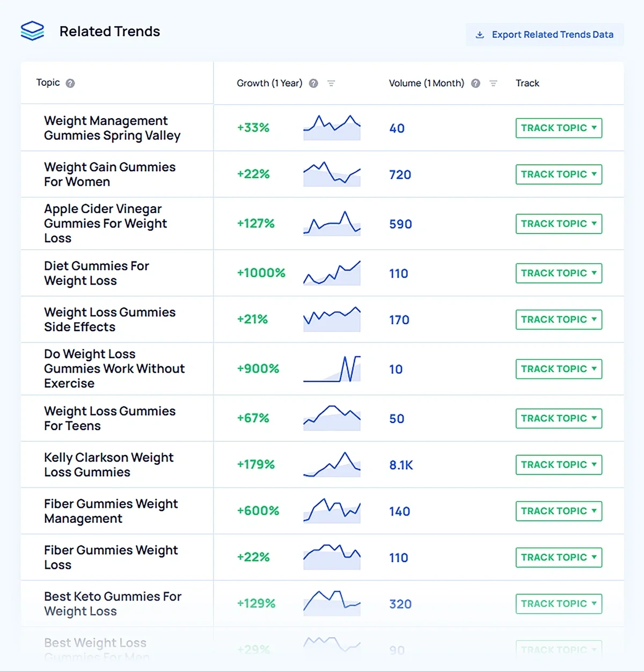The width and height of the screenshot is (644, 671).
Task: Click the download icon beside Export
Action: click(x=480, y=35)
